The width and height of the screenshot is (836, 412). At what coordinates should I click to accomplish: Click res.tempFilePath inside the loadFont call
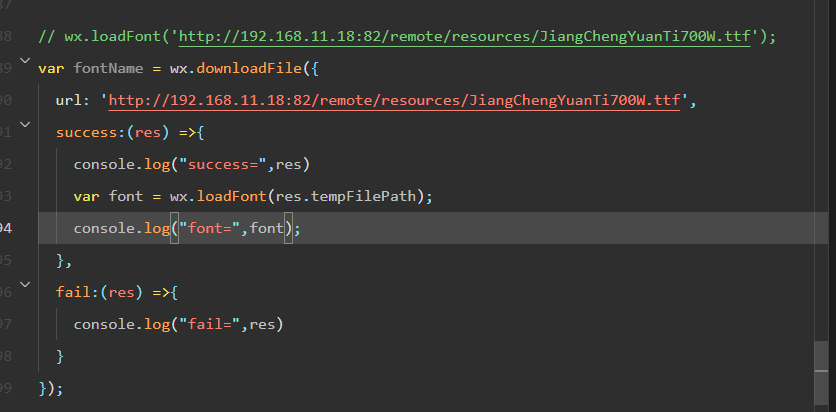[349, 197]
